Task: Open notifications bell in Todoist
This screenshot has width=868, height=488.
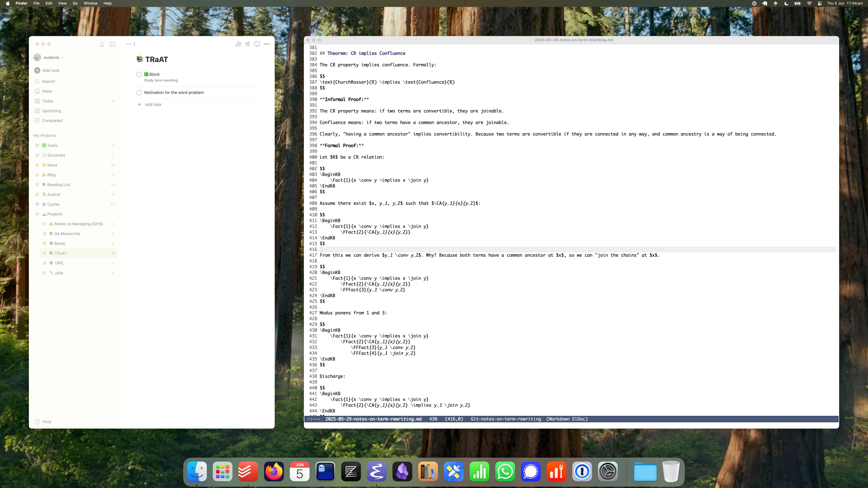Action: tap(101, 44)
